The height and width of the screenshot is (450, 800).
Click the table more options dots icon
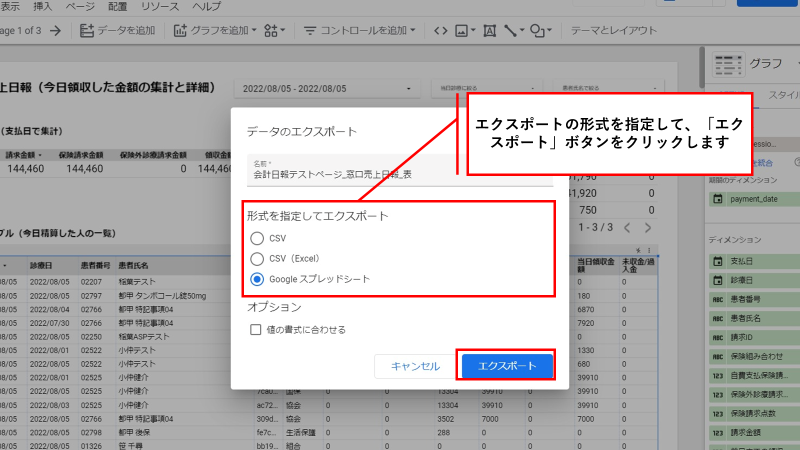pyautogui.click(x=649, y=251)
